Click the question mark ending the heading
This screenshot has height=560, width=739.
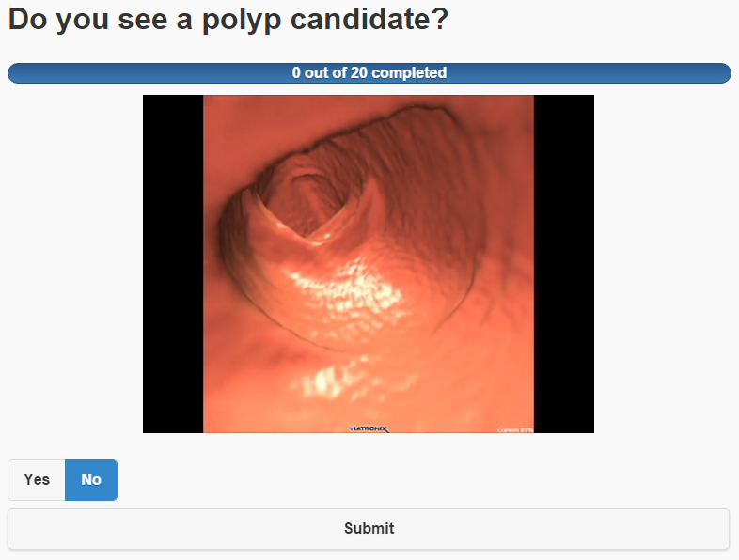(x=437, y=22)
